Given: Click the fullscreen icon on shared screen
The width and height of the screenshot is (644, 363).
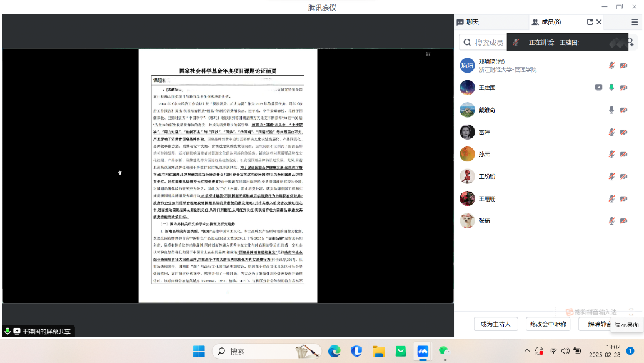Looking at the screenshot, I should click(x=428, y=54).
